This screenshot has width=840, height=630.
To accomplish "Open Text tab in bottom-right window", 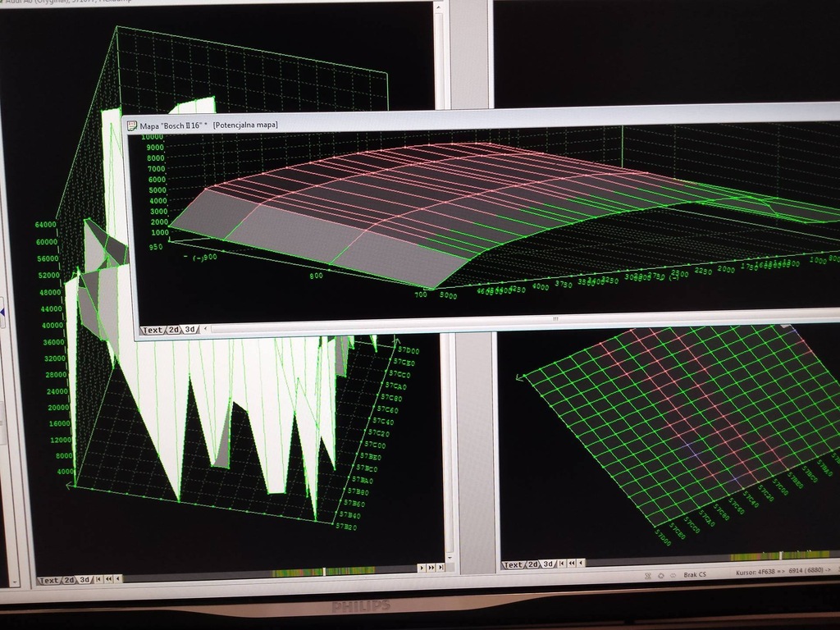I will 513,565.
